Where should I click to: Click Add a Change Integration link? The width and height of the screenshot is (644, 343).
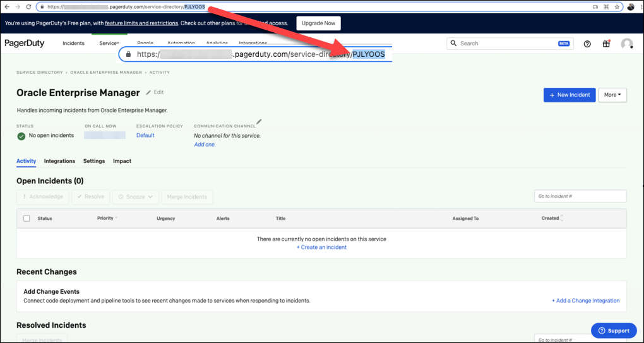tap(586, 301)
